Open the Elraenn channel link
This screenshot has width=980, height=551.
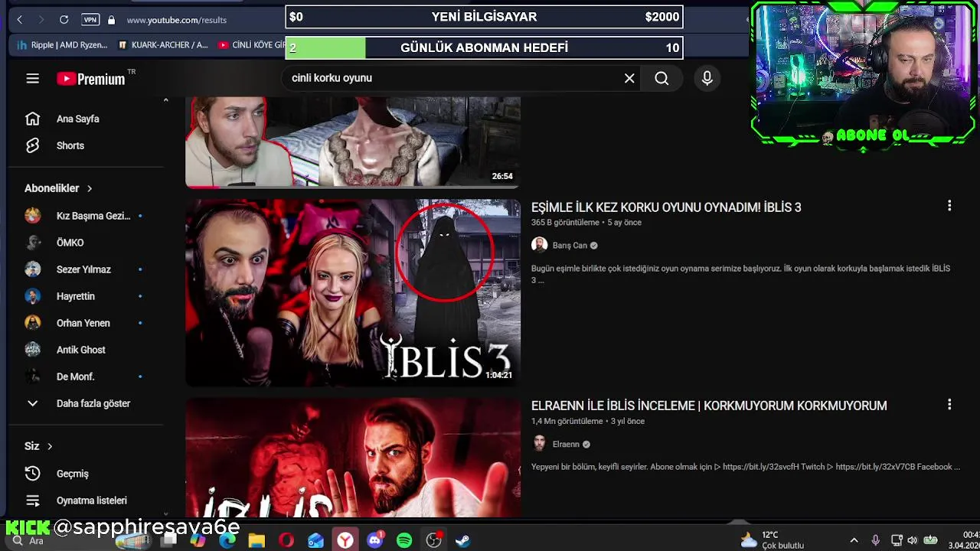[566, 444]
